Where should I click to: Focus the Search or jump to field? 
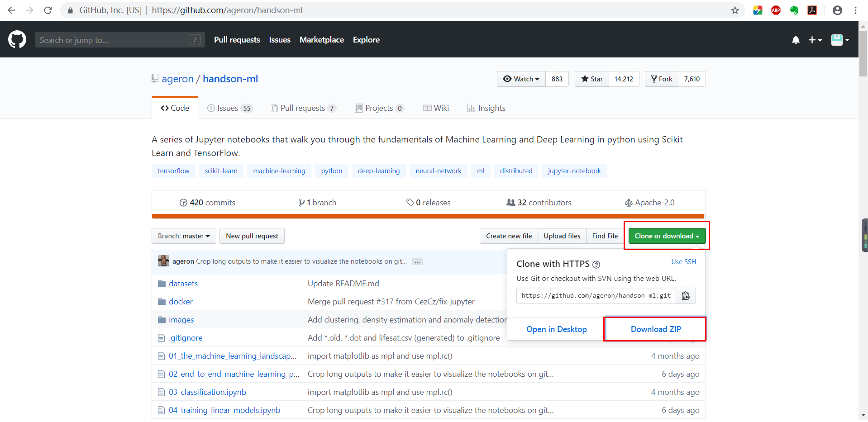[120, 40]
